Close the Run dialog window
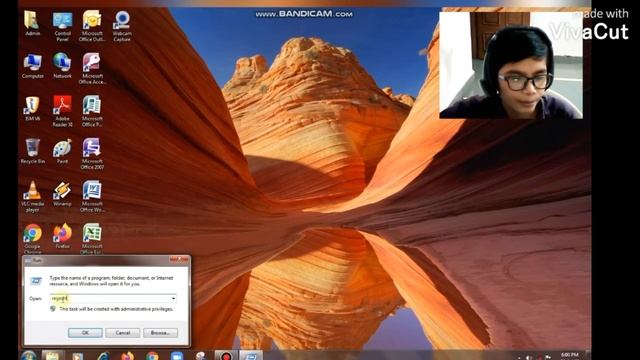Image resolution: width=640 pixels, height=360 pixels. (180, 260)
